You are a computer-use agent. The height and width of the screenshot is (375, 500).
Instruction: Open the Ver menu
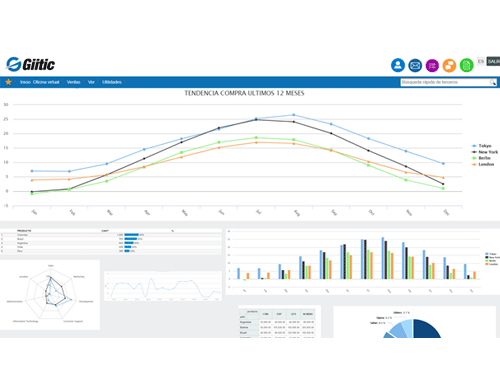pos(91,82)
